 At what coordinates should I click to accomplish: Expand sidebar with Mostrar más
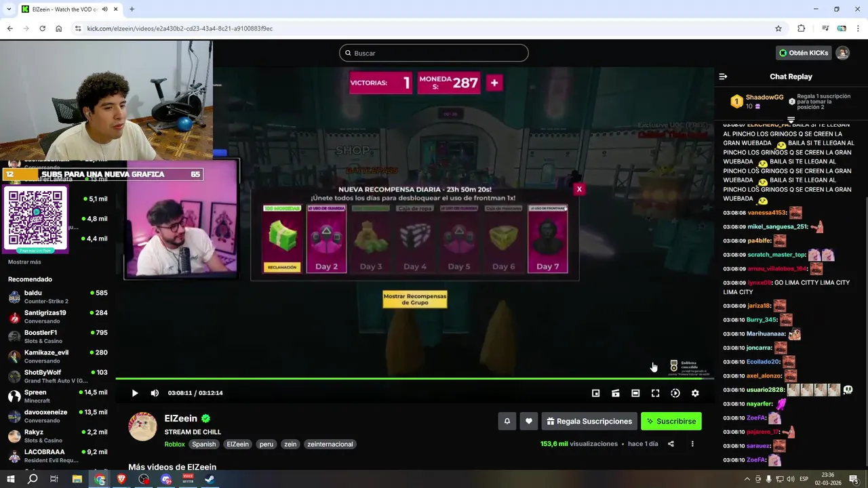pos(24,262)
